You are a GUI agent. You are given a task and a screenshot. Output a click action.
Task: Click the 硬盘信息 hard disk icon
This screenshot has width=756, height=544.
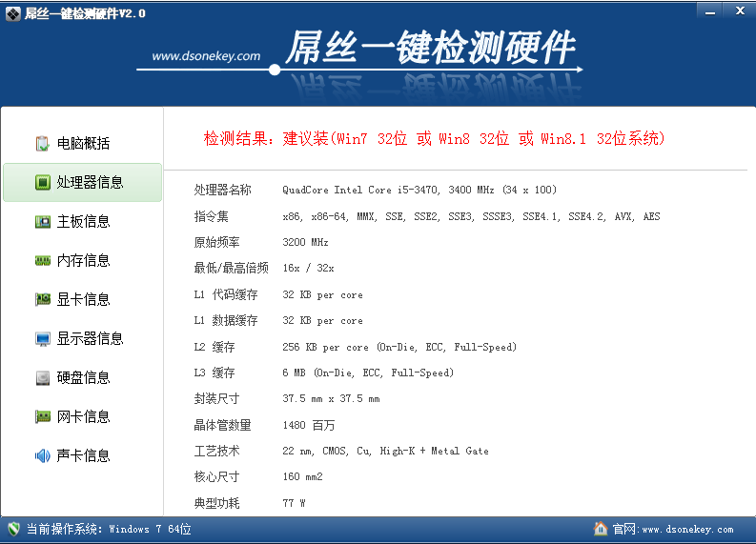[x=43, y=378]
